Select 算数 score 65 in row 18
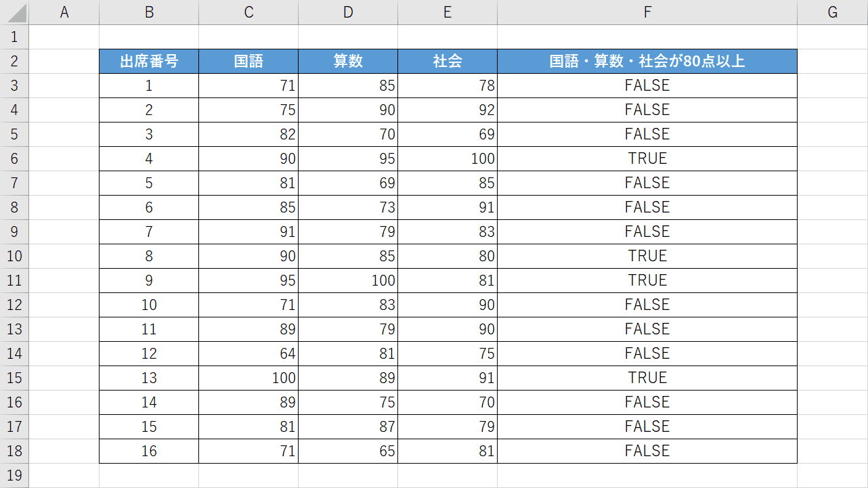The width and height of the screenshot is (868, 488). [348, 451]
